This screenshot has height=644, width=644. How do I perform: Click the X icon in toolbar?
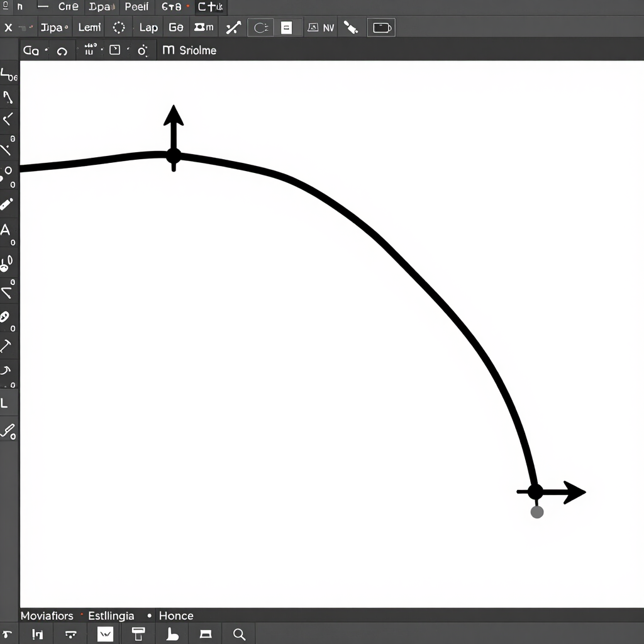point(8,28)
